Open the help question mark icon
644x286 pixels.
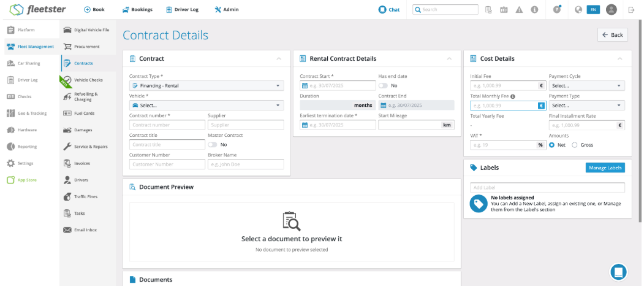tap(557, 9)
